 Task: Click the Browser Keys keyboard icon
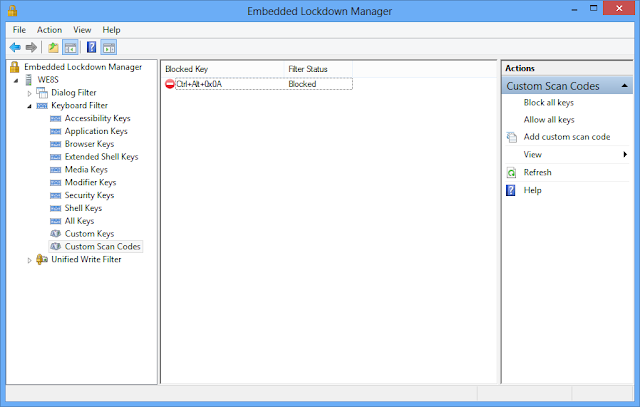tap(56, 144)
